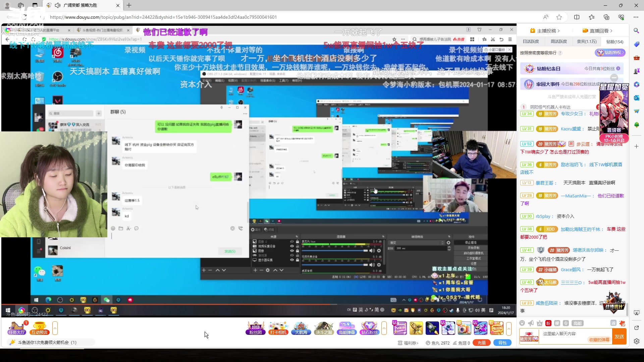Image resolution: width=644 pixels, height=362 pixels.
Task: Click the ranking help question mark icon
Action: (560, 53)
